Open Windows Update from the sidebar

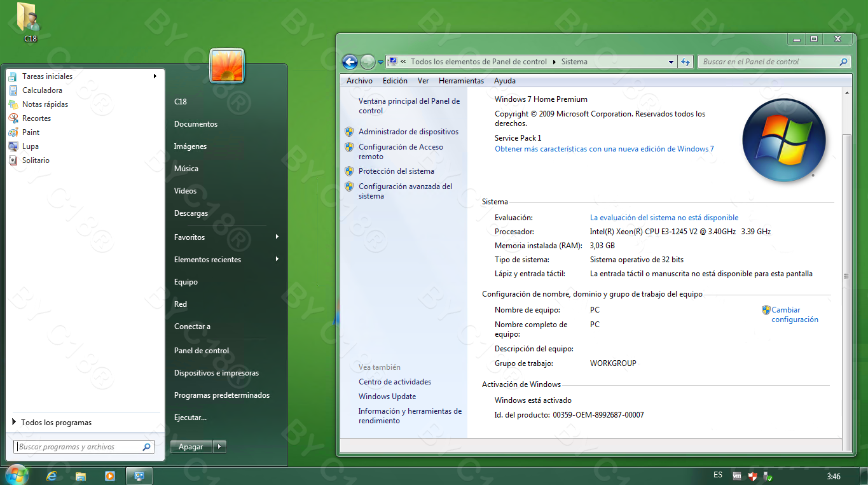click(387, 396)
